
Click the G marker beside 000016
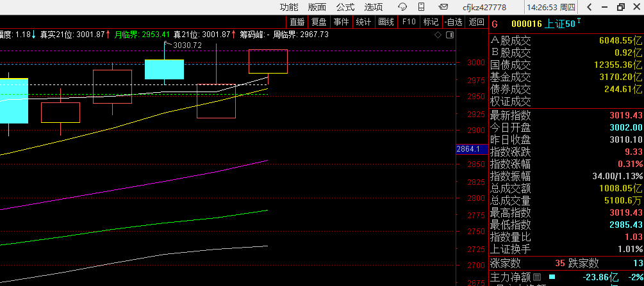(495, 24)
